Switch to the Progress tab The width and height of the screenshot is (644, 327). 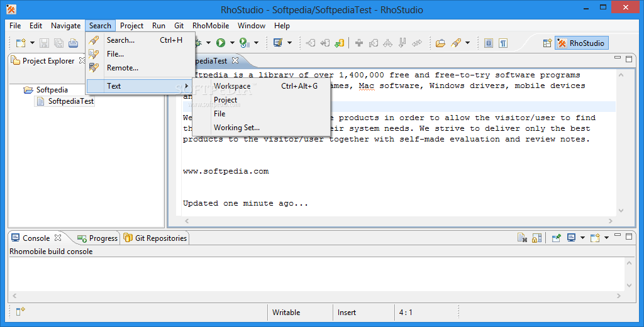(x=97, y=238)
